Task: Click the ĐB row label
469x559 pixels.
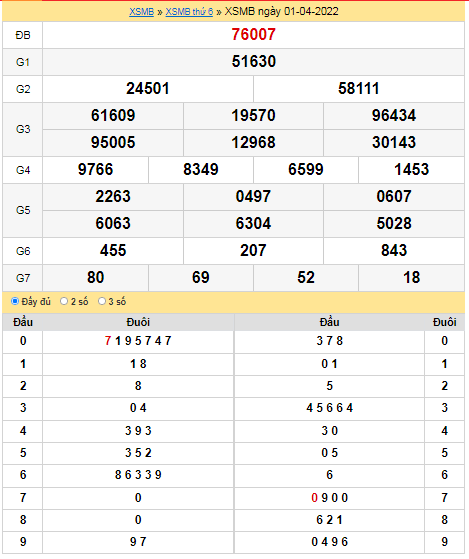Action: tap(23, 35)
